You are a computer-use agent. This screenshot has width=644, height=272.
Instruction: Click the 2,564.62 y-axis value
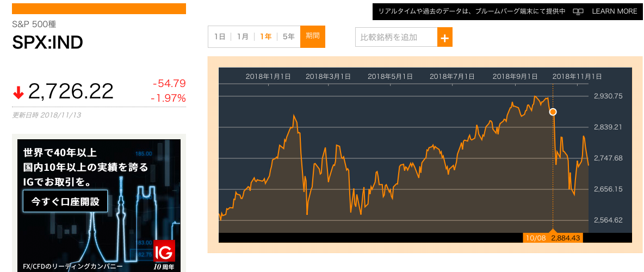[608, 220]
